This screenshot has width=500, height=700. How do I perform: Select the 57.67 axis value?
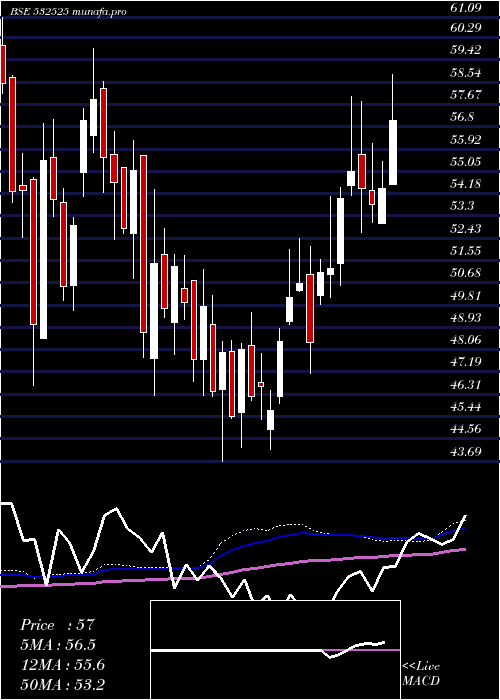click(466, 95)
